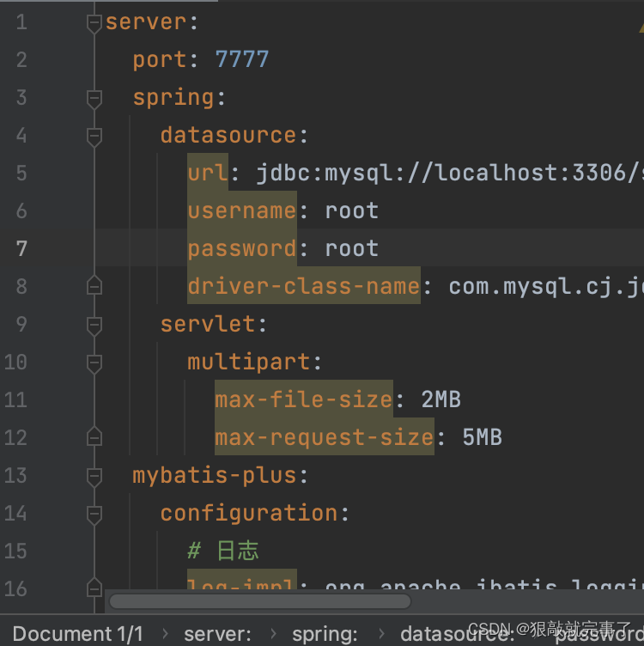Click the 'max-file-size' key
Screen dimensions: 644x646
point(304,399)
